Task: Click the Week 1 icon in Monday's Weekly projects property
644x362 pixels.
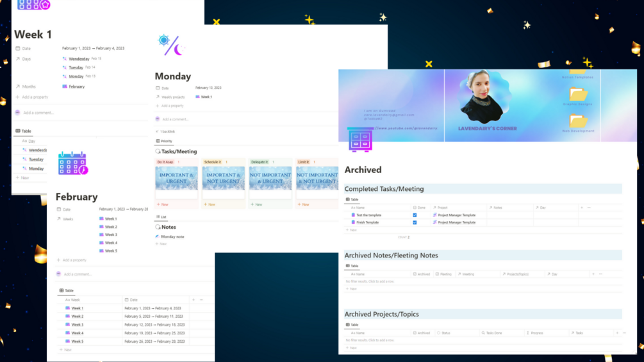Action: pos(197,97)
